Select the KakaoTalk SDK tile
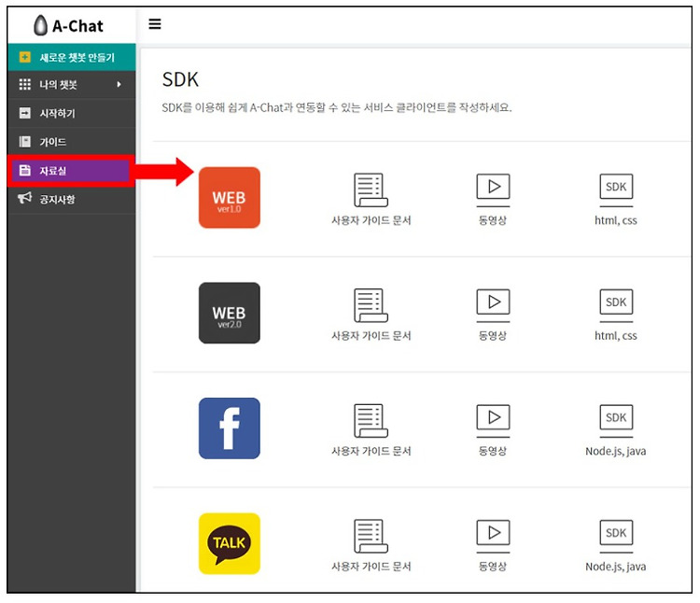Image resolution: width=700 pixels, height=603 pixels. (230, 543)
